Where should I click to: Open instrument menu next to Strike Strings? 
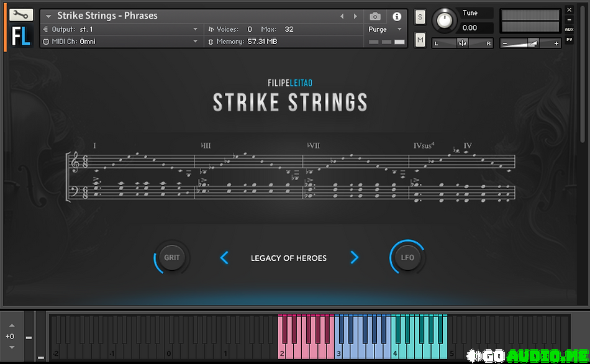48,16
